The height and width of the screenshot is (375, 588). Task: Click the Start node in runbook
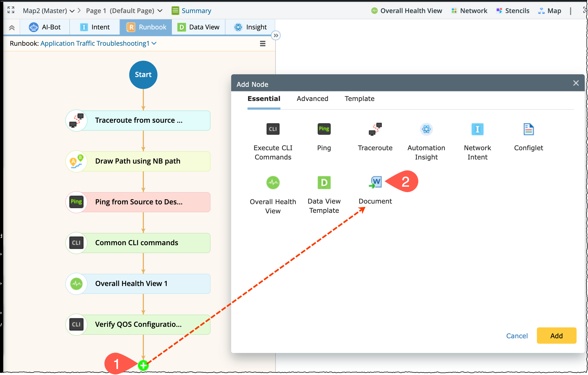(143, 75)
